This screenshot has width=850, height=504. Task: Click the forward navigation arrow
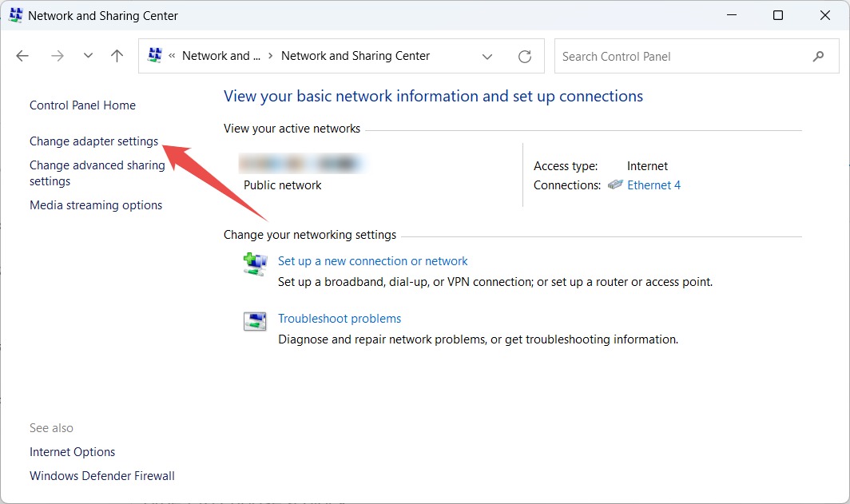pyautogui.click(x=57, y=55)
